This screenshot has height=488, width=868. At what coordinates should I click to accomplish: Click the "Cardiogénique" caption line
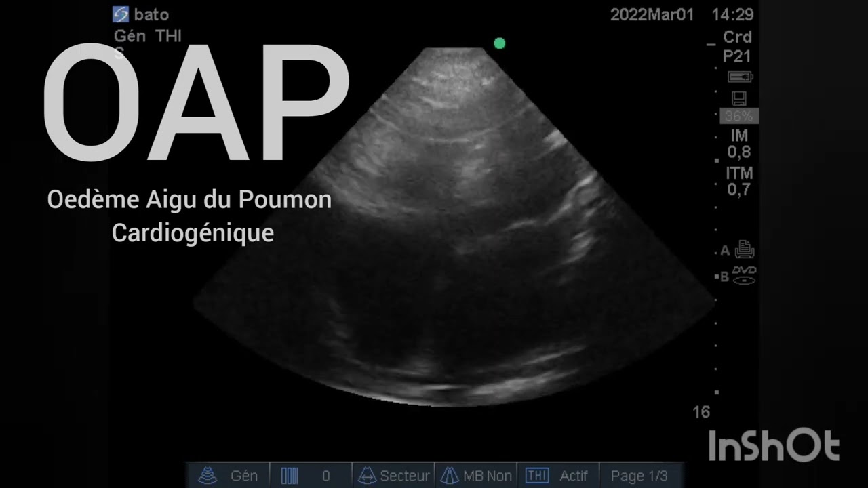pos(193,234)
